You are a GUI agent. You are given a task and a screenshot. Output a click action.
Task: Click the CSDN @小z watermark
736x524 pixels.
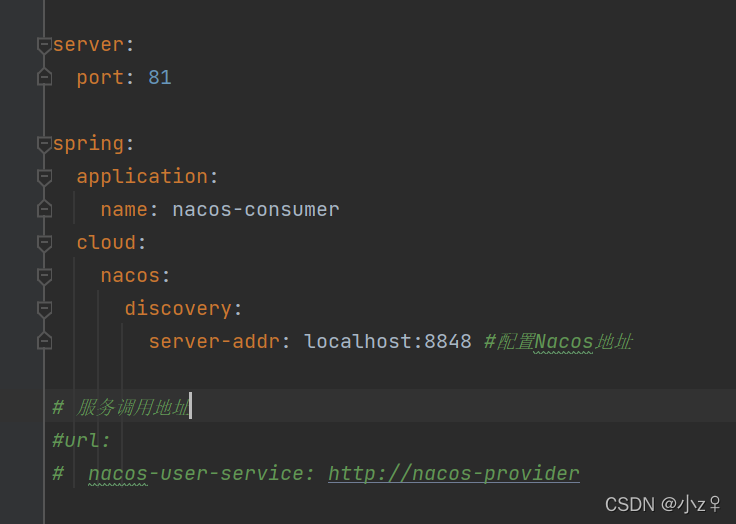(x=662, y=503)
